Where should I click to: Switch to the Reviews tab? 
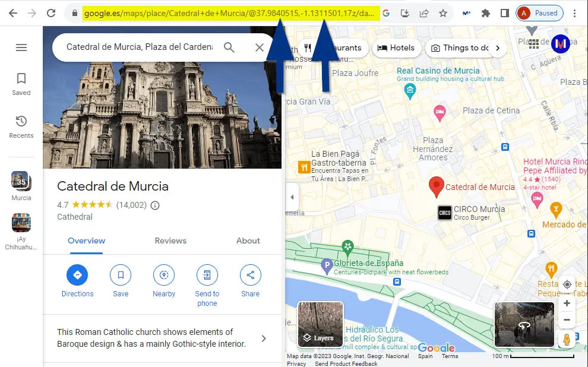[x=170, y=241]
